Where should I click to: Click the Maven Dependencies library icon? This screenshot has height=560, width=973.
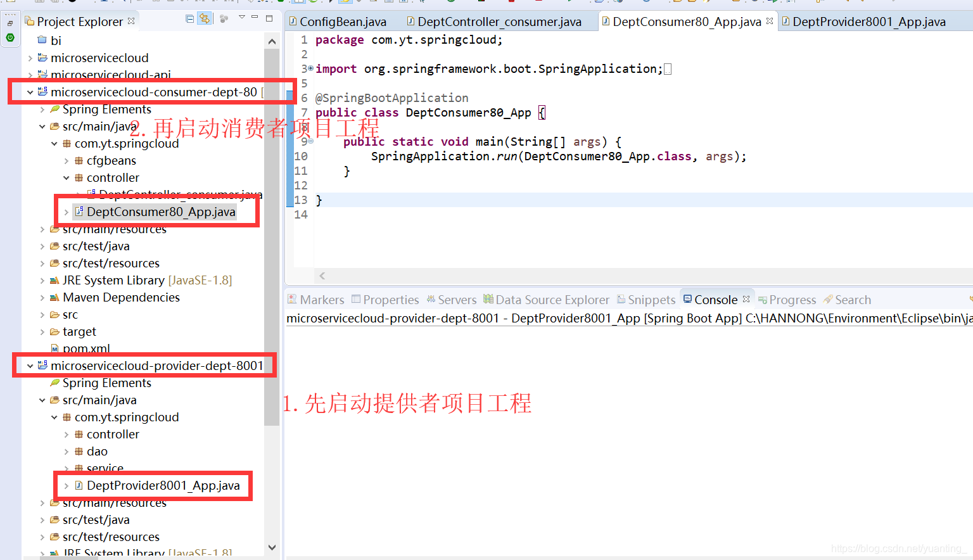[x=54, y=297]
